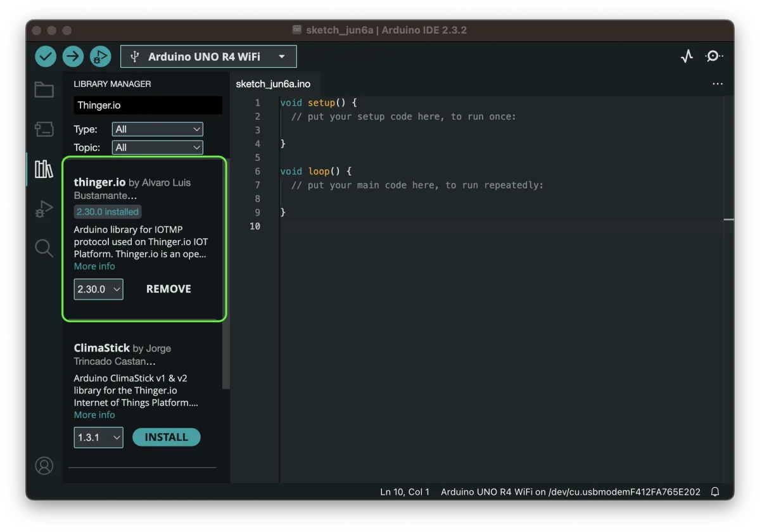Click REMOVE for thinger.io library

pos(168,289)
